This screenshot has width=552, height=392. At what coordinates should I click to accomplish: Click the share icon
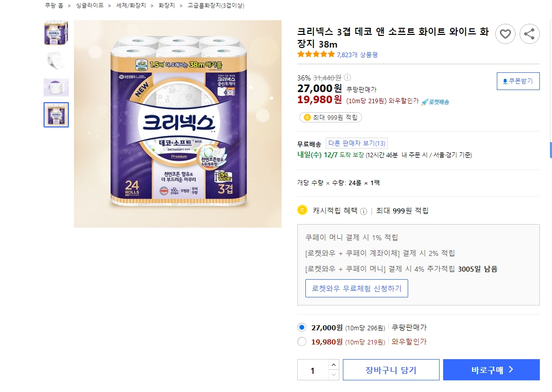(x=530, y=34)
